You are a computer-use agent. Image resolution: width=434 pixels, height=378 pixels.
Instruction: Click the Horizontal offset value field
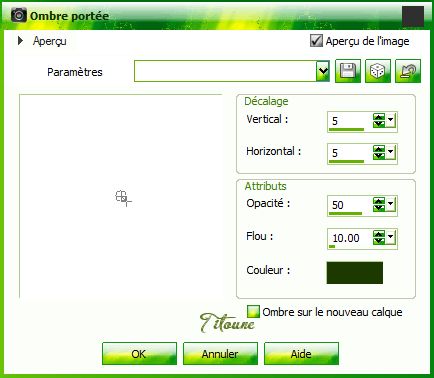350,153
